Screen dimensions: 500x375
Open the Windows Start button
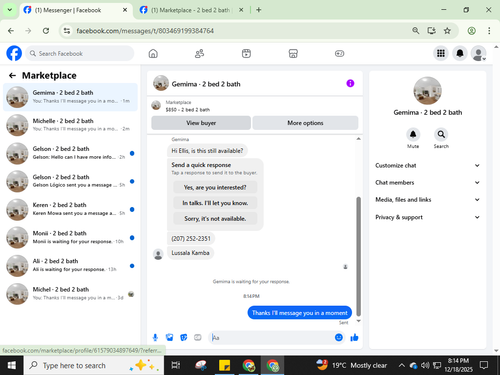tap(11, 365)
